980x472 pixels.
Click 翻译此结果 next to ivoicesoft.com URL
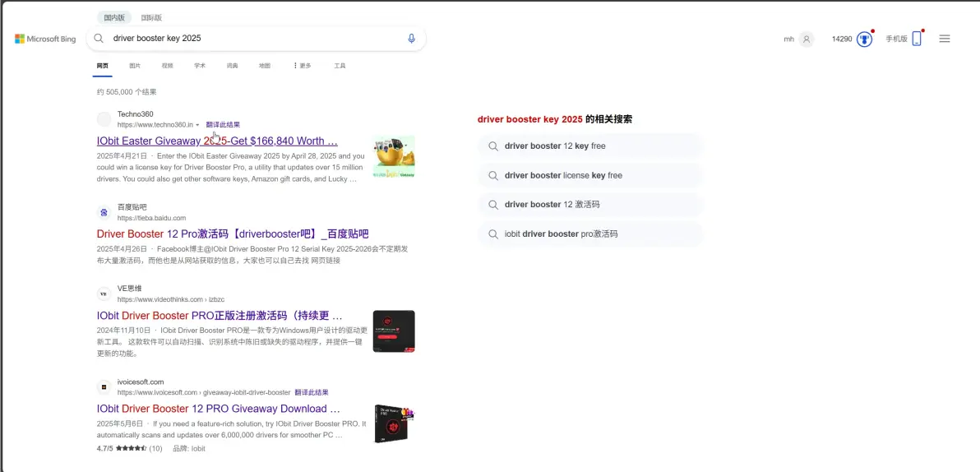[x=312, y=392]
